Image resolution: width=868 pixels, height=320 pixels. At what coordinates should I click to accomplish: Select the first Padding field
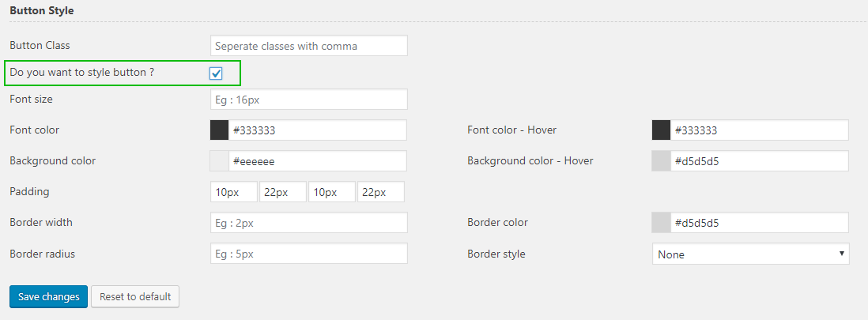[234, 192]
